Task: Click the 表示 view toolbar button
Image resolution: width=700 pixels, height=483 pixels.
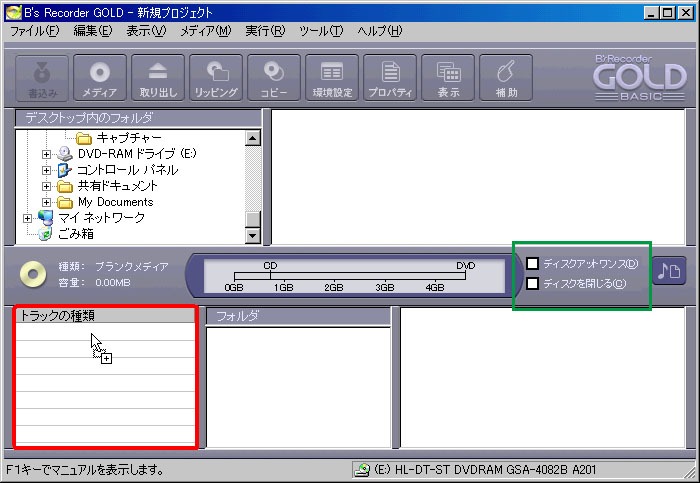Action: click(448, 78)
